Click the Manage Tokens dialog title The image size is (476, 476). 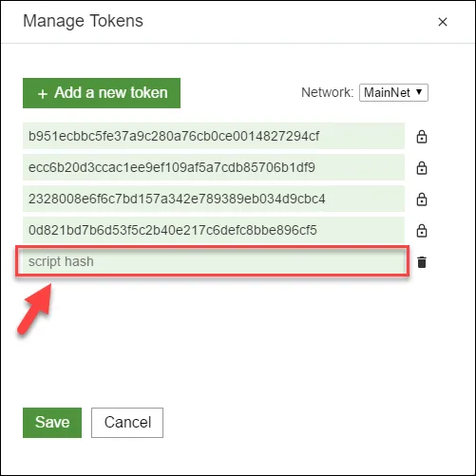point(83,21)
